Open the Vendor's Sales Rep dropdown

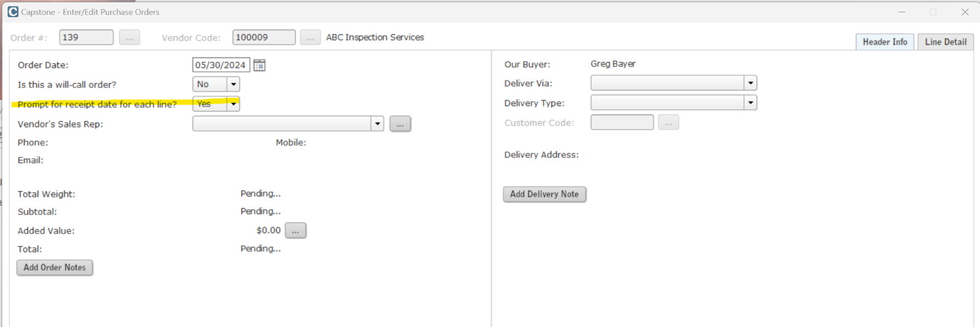click(377, 124)
